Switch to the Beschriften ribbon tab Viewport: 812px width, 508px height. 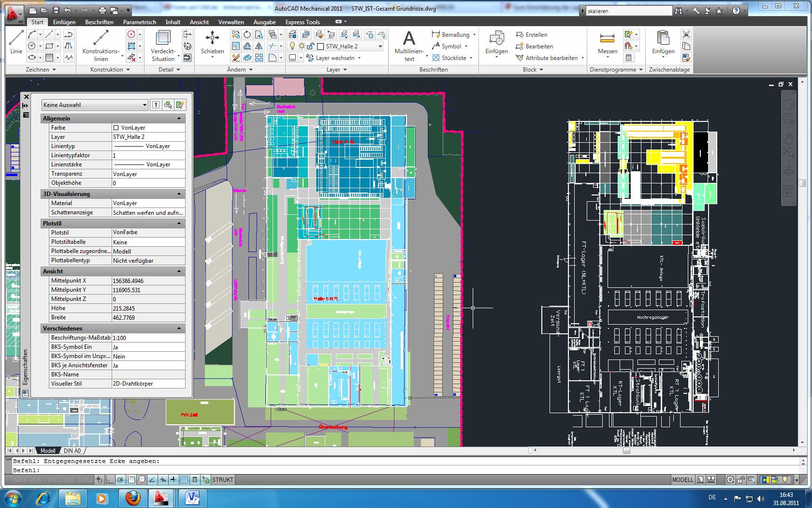[99, 22]
